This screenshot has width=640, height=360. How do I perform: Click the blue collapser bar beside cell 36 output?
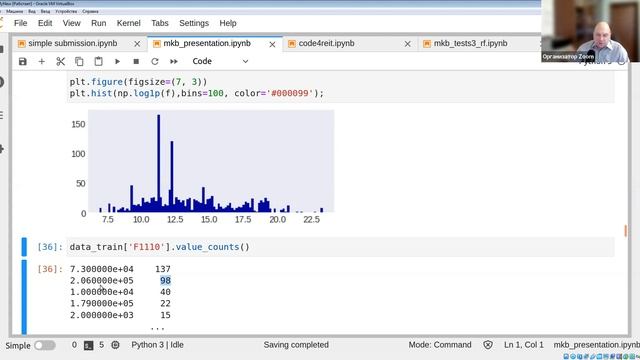24,297
